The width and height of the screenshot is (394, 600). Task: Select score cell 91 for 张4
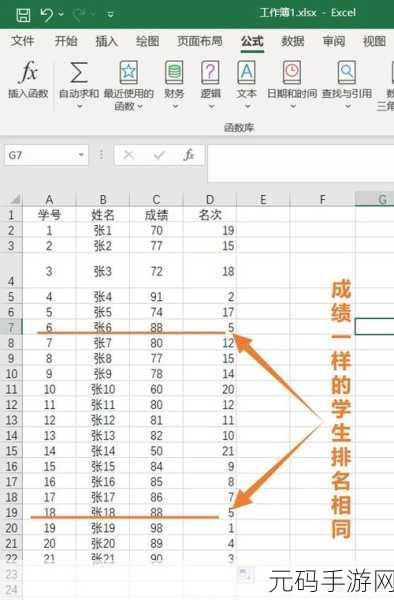click(x=156, y=297)
